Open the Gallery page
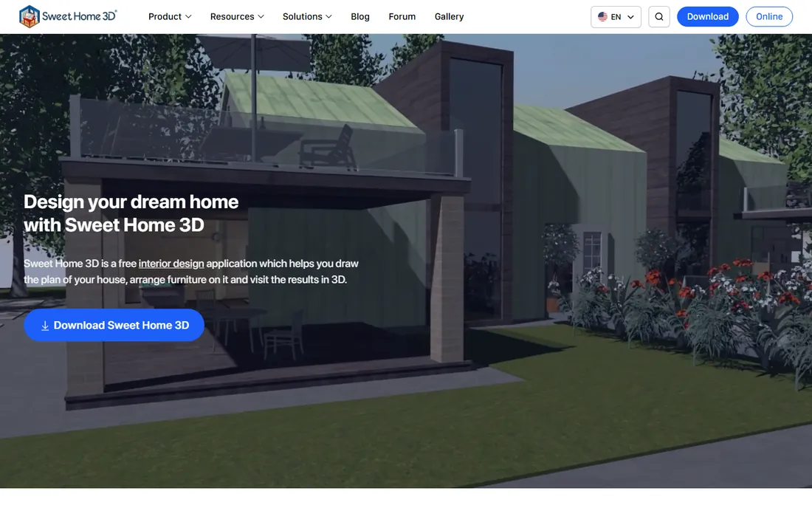This screenshot has width=812, height=508. click(x=449, y=16)
